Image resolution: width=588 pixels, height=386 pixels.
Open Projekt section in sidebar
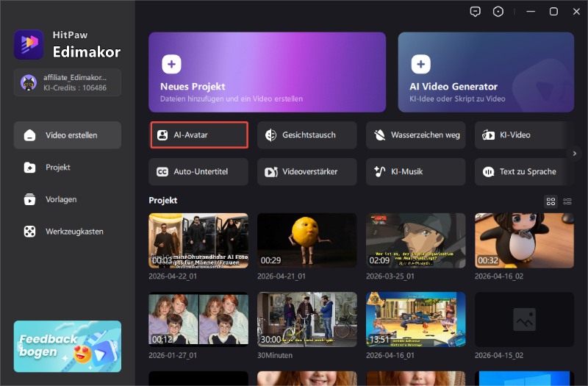pos(68,168)
